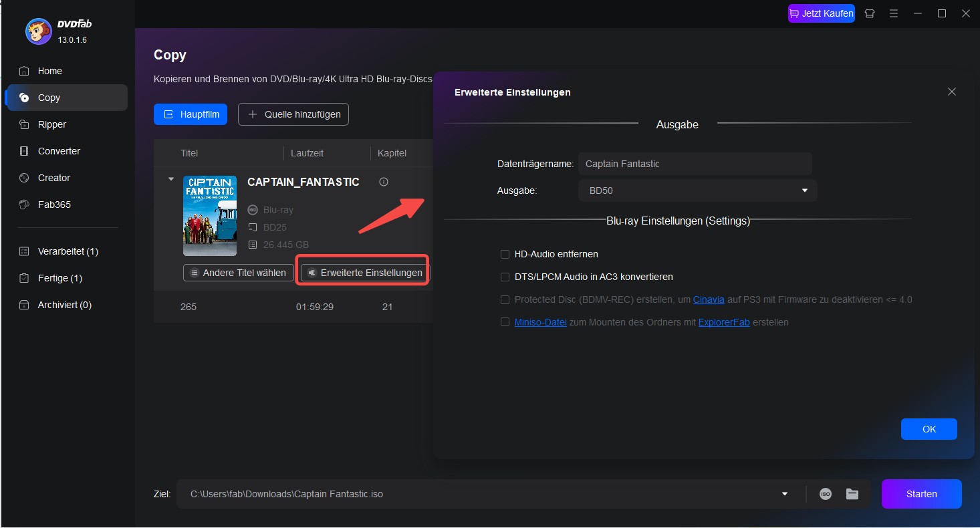
Task: Close the Erweiterte Einstellungen dialog
Action: pos(952,92)
